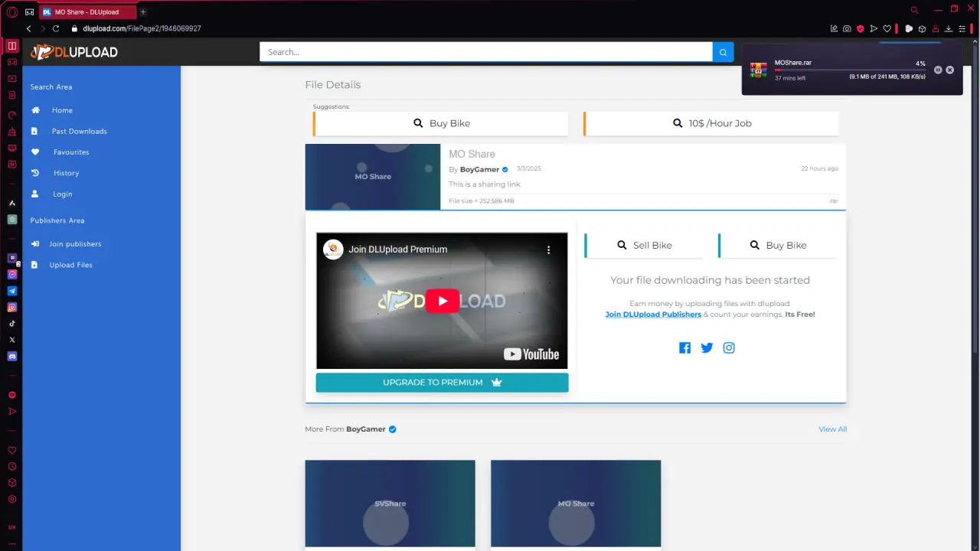Open the My Flow send icon
Image resolution: width=980 pixels, height=551 pixels.
874,28
